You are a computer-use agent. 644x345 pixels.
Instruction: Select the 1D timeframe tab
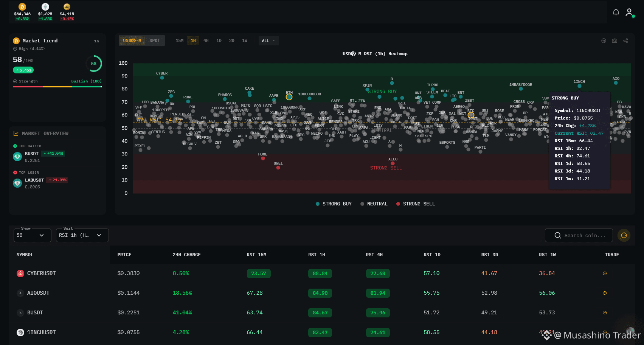tap(219, 40)
